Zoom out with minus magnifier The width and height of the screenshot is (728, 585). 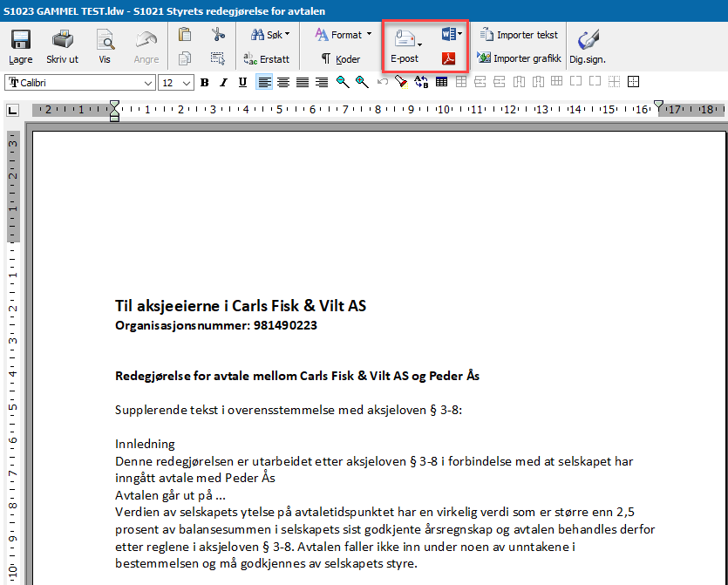[343, 82]
